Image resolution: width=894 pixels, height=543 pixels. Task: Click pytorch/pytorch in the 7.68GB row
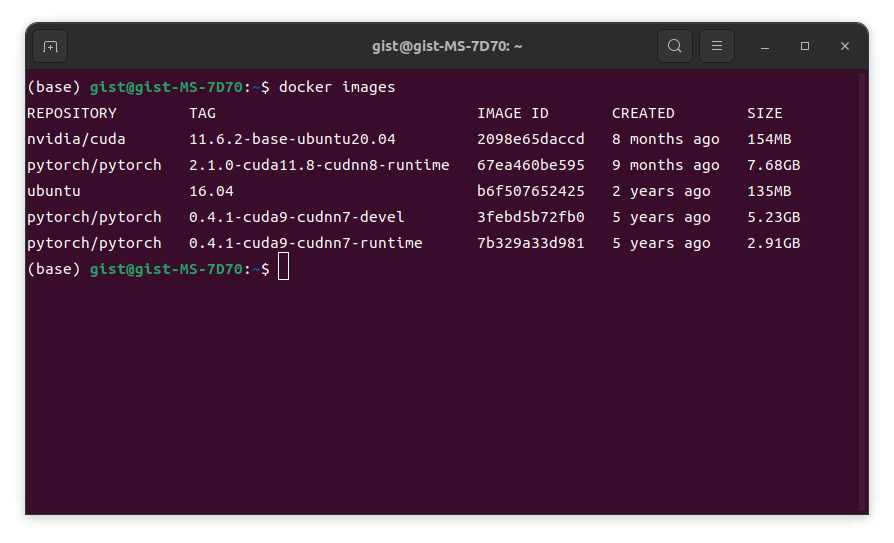pyautogui.click(x=94, y=165)
